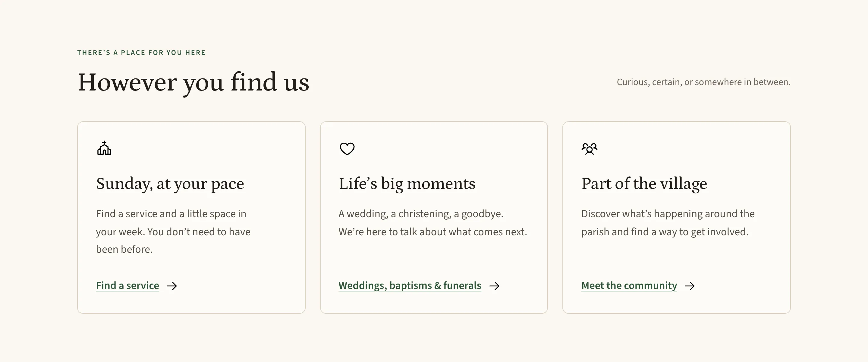
Task: Select the Sunday, at your pace heading
Action: tap(170, 184)
